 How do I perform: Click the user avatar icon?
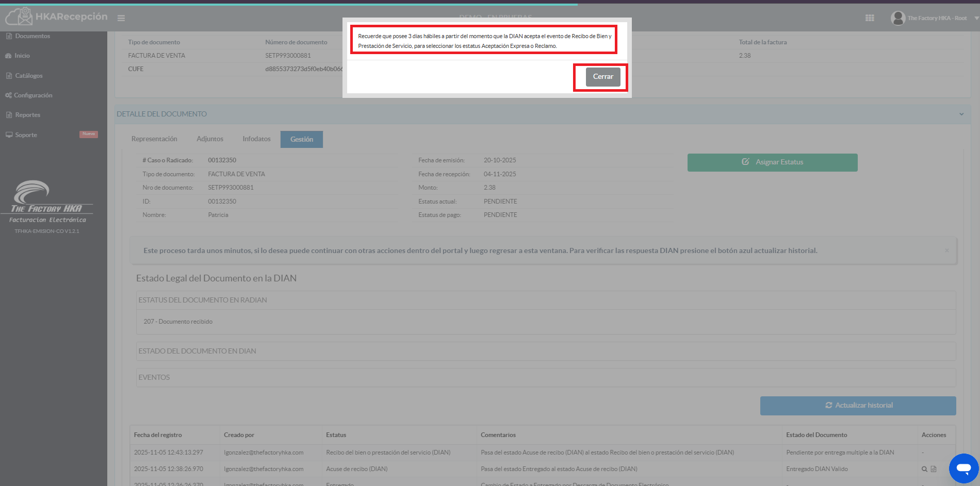pyautogui.click(x=897, y=18)
